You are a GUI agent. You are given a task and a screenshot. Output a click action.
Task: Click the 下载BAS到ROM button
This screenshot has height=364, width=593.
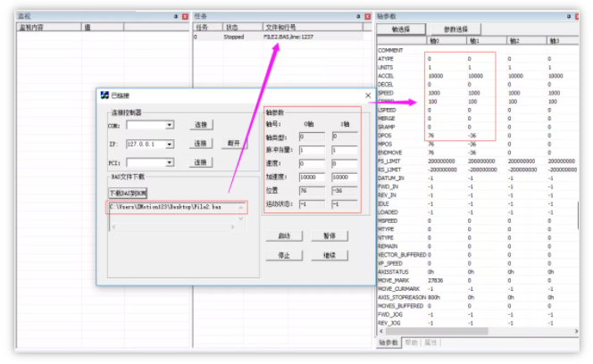coord(128,193)
